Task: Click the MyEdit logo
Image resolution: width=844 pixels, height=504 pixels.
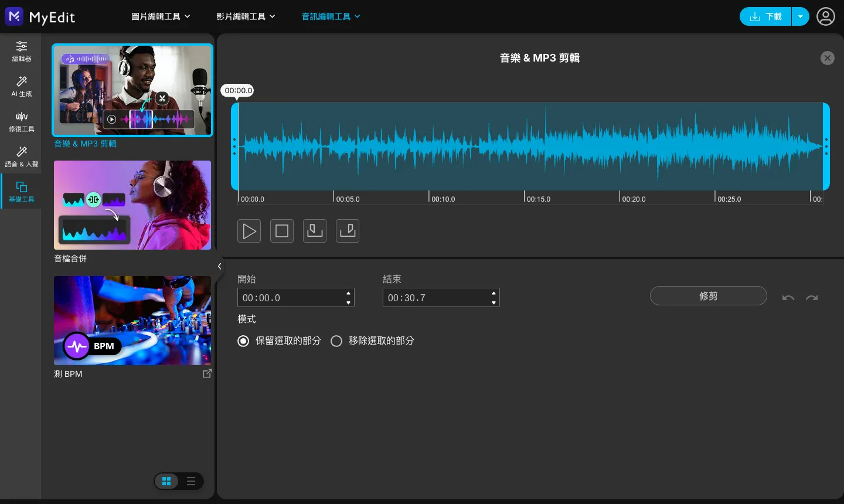Action: 40,16
